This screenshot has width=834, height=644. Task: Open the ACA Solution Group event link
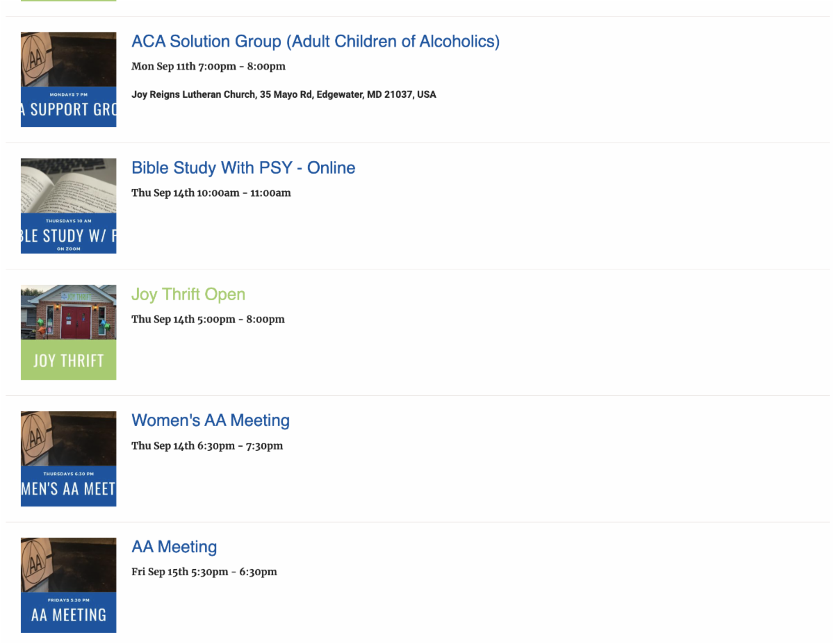tap(315, 42)
